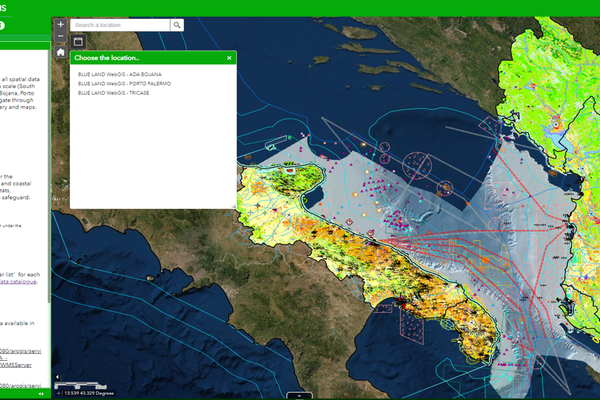Zoom out with the minus button
Image resolution: width=600 pixels, height=400 pixels.
[60, 36]
